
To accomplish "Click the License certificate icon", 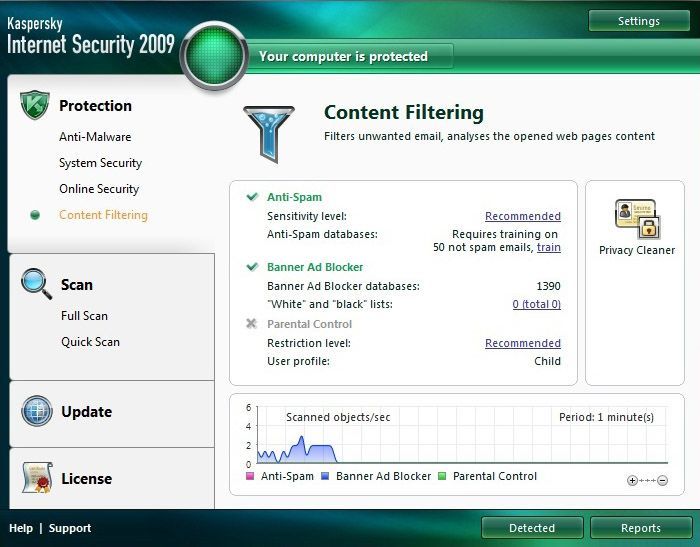I will click(37, 478).
